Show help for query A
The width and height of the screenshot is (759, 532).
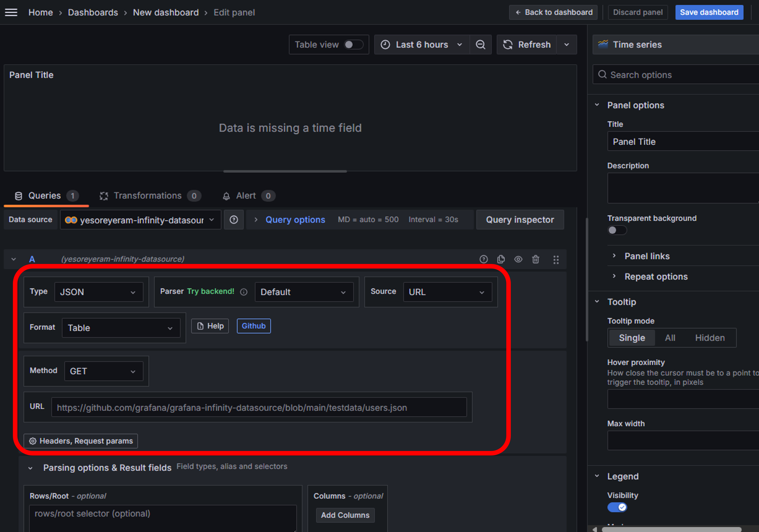tap(484, 259)
